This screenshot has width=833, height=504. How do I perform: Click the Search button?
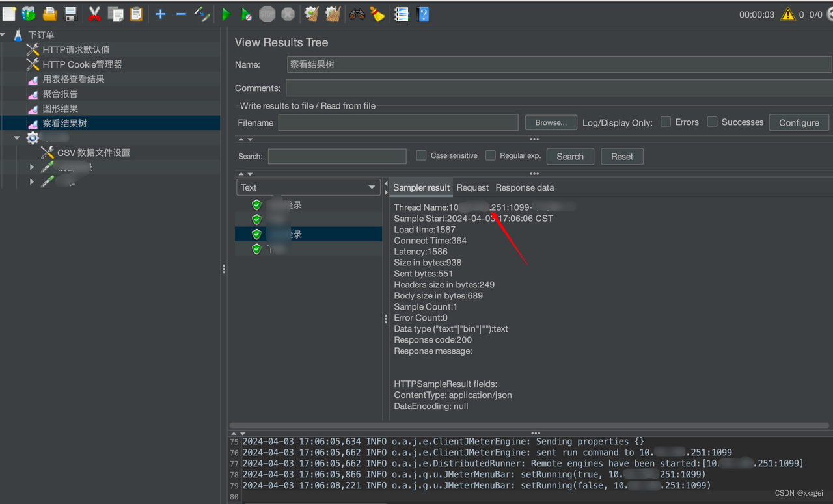pos(570,156)
